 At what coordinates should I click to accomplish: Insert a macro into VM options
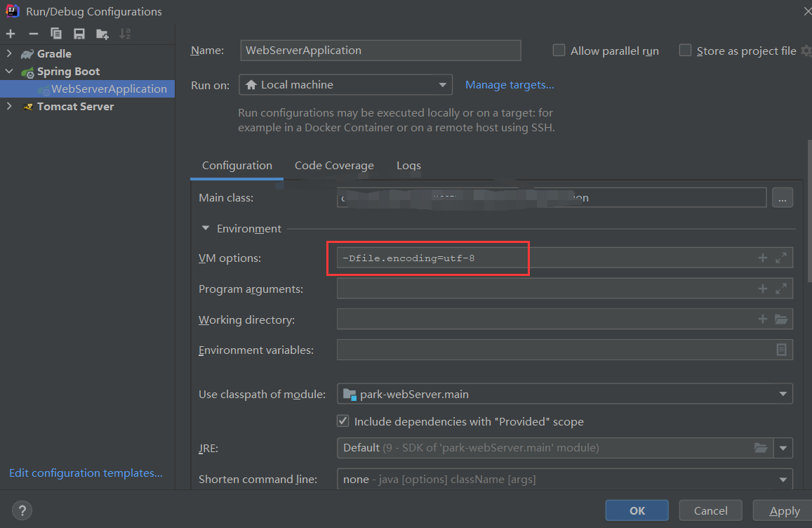pos(762,258)
